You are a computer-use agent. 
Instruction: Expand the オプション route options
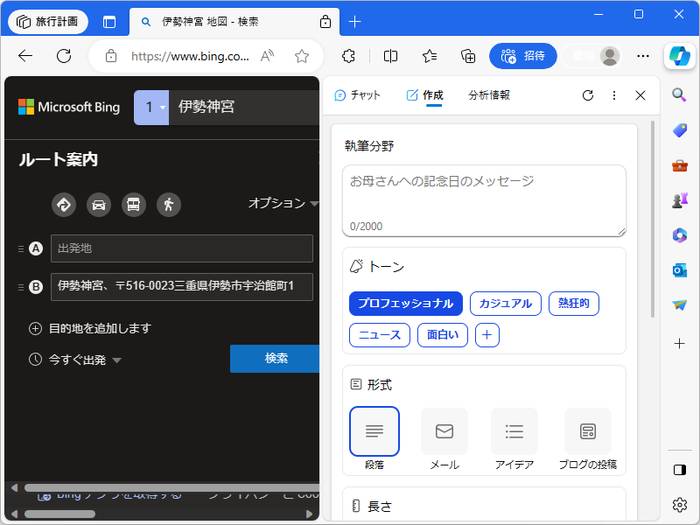283,203
